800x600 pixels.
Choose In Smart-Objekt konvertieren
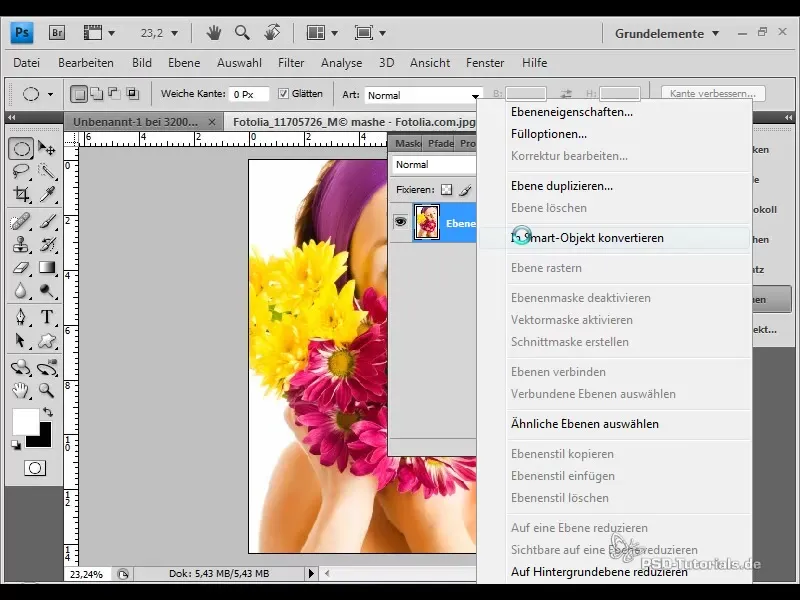tap(615, 238)
